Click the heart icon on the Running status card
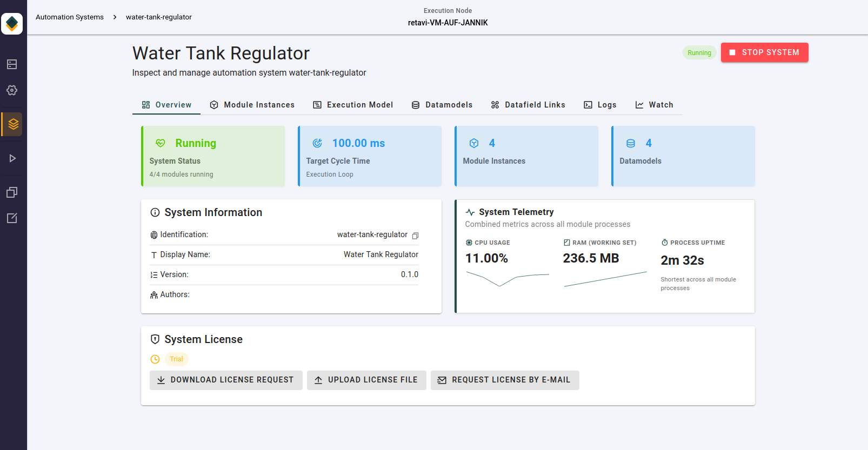 click(x=161, y=143)
